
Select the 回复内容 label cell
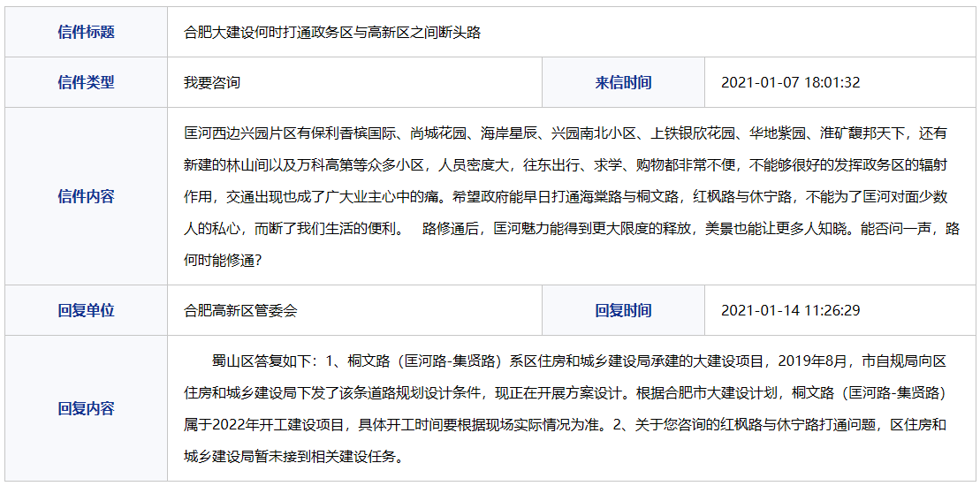(87, 408)
